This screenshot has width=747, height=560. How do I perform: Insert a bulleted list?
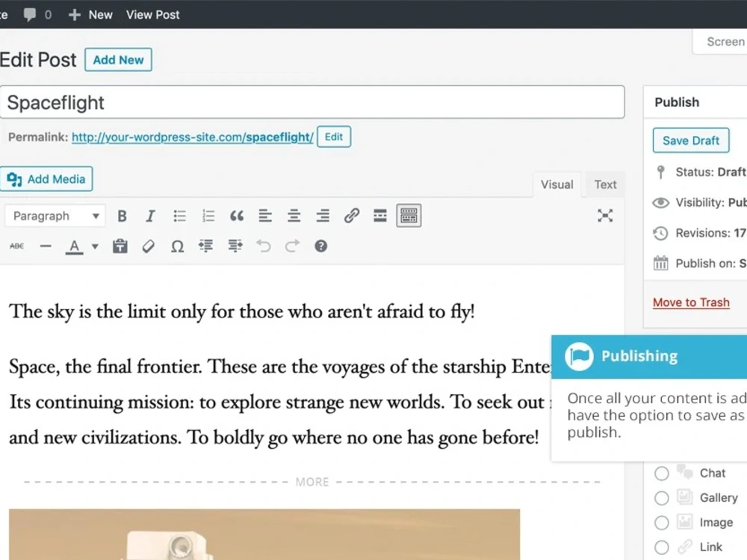[179, 217]
